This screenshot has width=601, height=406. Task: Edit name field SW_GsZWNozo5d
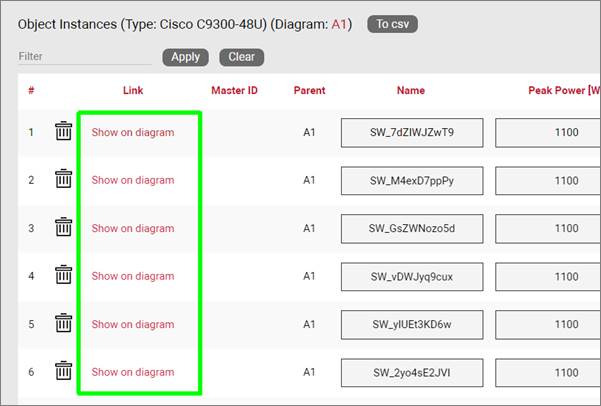[x=412, y=228]
